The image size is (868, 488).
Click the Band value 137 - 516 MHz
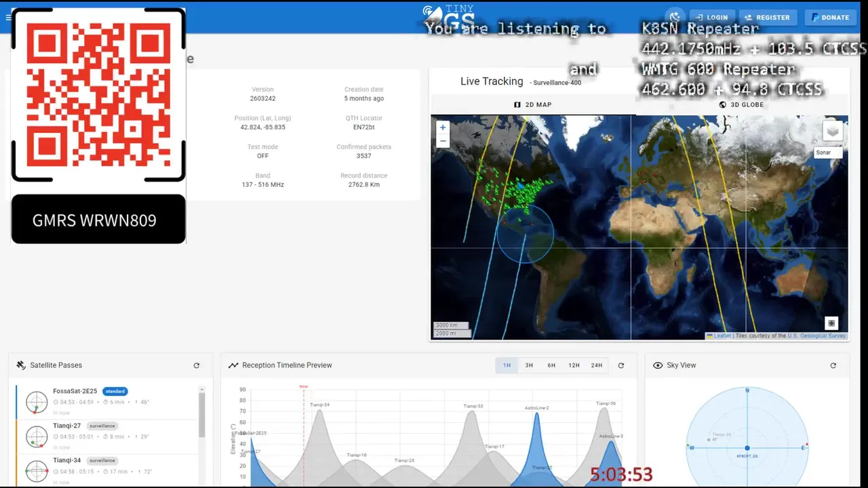(x=262, y=184)
